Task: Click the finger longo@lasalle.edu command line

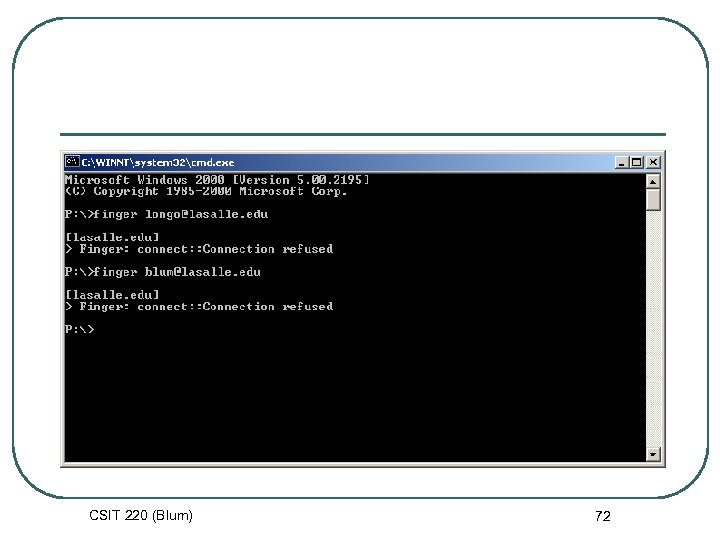Action: (166, 214)
